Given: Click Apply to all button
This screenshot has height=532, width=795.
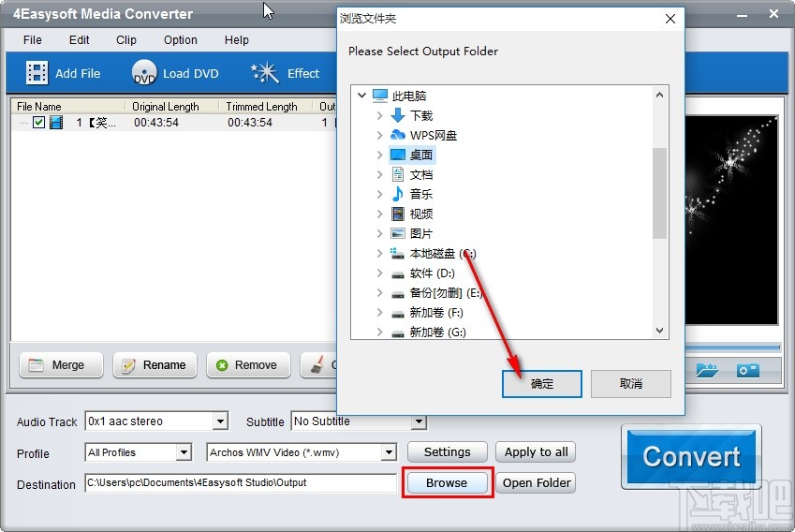Looking at the screenshot, I should click(536, 451).
